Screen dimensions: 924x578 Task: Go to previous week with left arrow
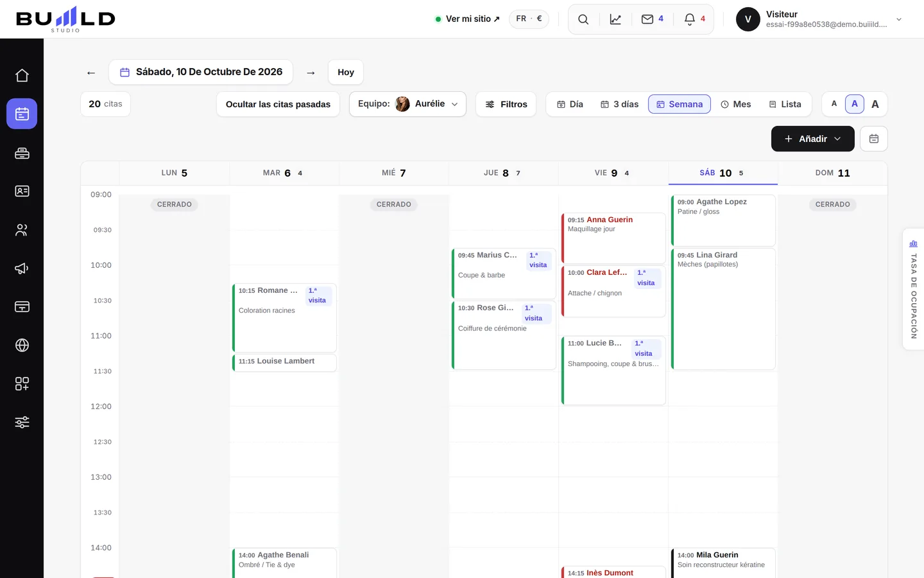91,73
